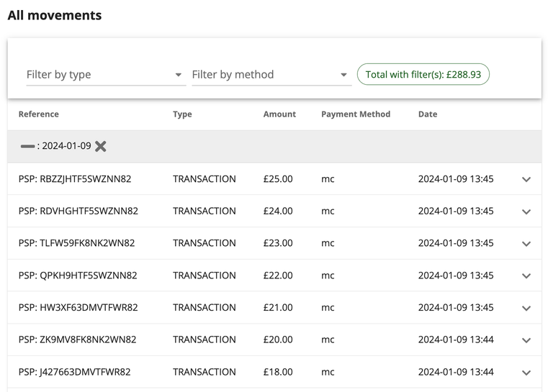Remove the 2024-01-09 date group filter

[101, 146]
